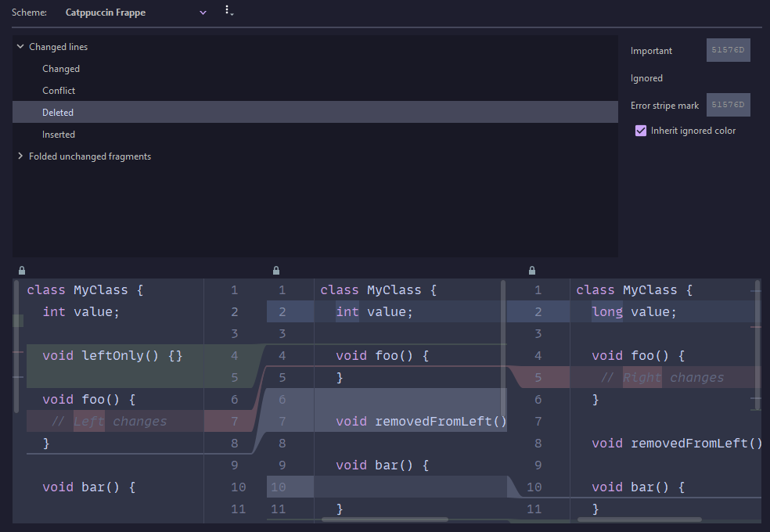770x532 pixels.
Task: Click the padlock icon above the left diff pane
Action: tap(21, 270)
